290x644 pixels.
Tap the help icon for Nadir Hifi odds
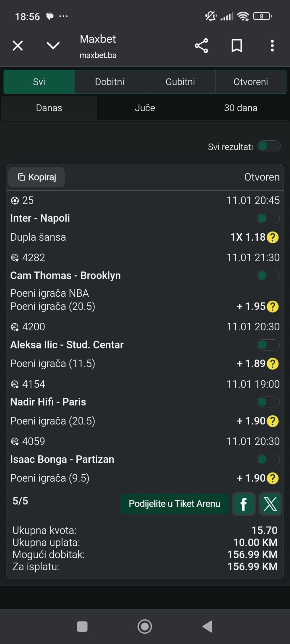click(x=273, y=421)
